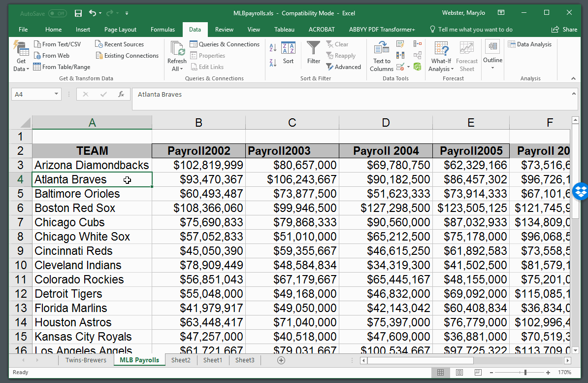The width and height of the screenshot is (588, 383).
Task: Select the Boston Red Sox cell
Action: (92, 208)
